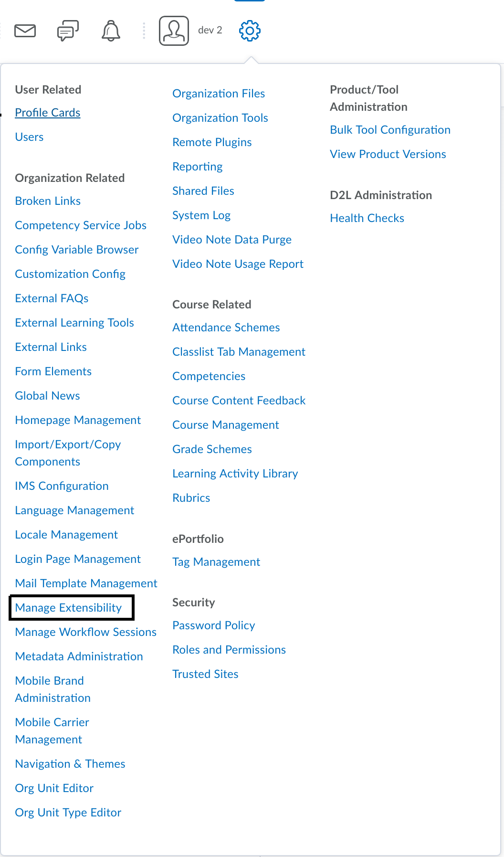Open the System Log

(x=201, y=215)
